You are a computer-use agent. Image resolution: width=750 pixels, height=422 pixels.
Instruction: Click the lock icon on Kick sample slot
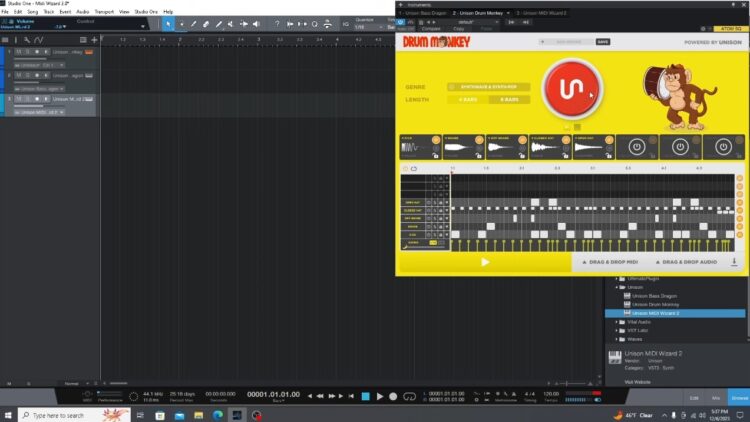pyautogui.click(x=436, y=155)
